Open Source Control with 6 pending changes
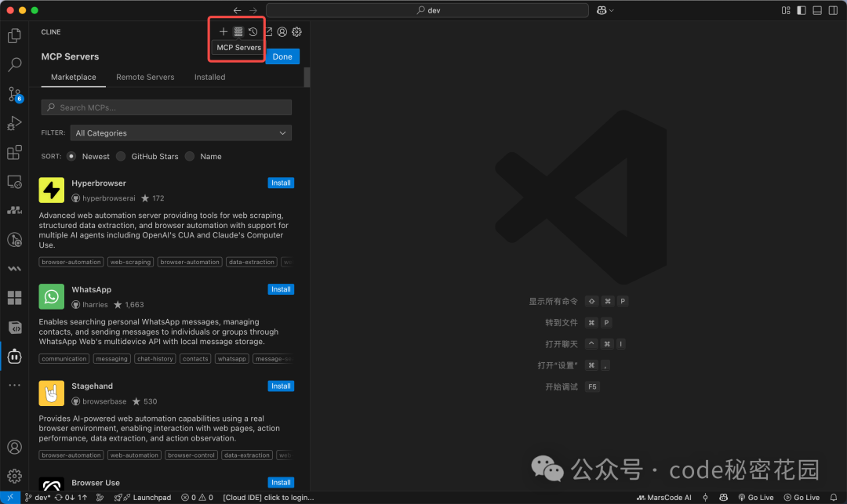Image resolution: width=847 pixels, height=504 pixels. (13, 94)
